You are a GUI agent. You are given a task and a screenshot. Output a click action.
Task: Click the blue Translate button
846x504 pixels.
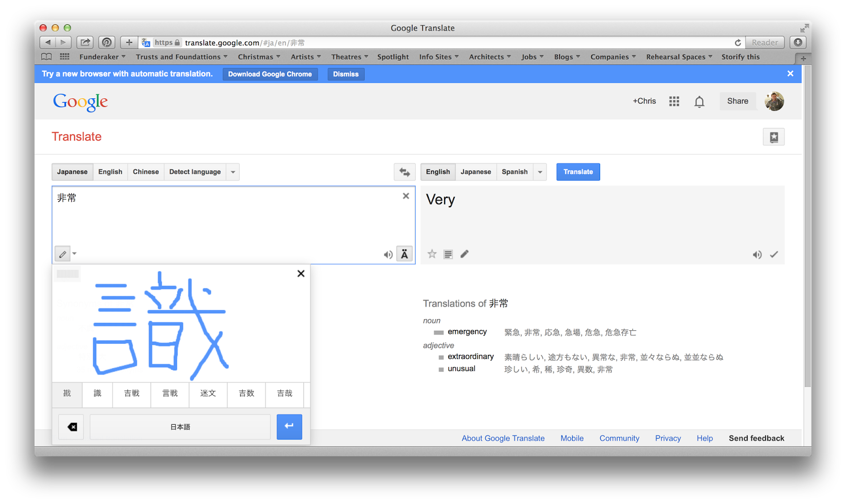tap(578, 172)
